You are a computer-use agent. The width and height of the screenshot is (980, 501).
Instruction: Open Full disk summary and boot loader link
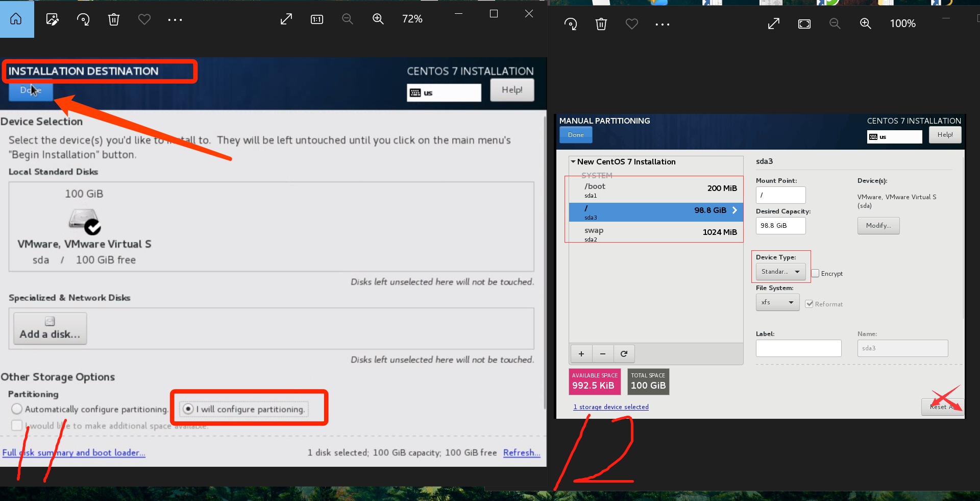click(74, 452)
